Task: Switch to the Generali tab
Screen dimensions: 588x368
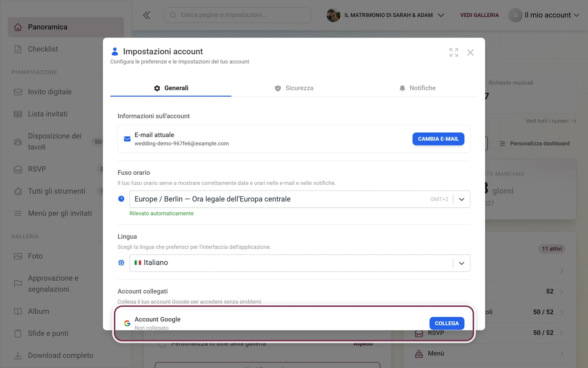Action: tap(171, 88)
